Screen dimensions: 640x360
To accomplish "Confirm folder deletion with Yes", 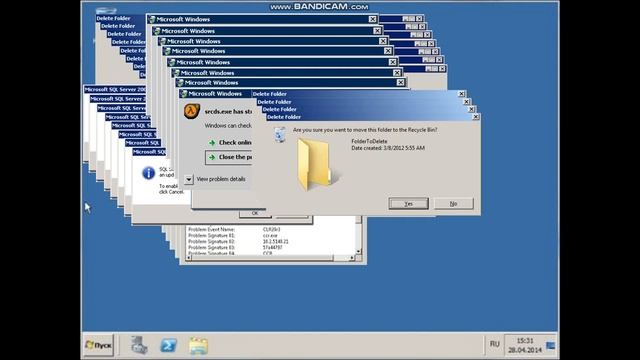I will (x=409, y=204).
